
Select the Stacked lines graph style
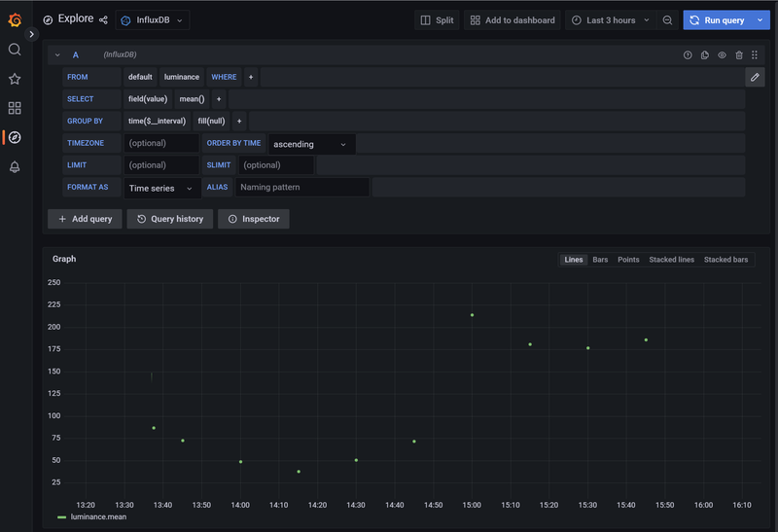pos(671,260)
